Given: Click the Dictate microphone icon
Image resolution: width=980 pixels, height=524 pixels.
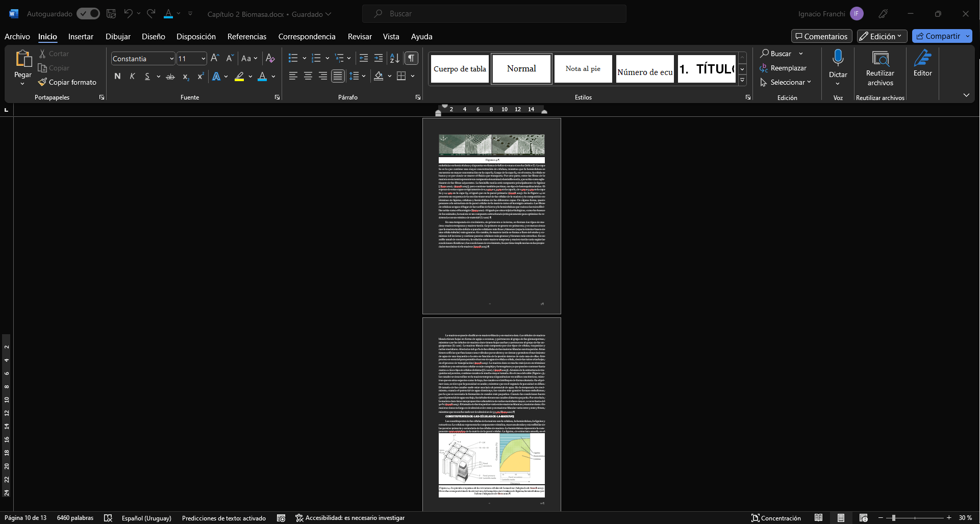Looking at the screenshot, I should click(838, 57).
